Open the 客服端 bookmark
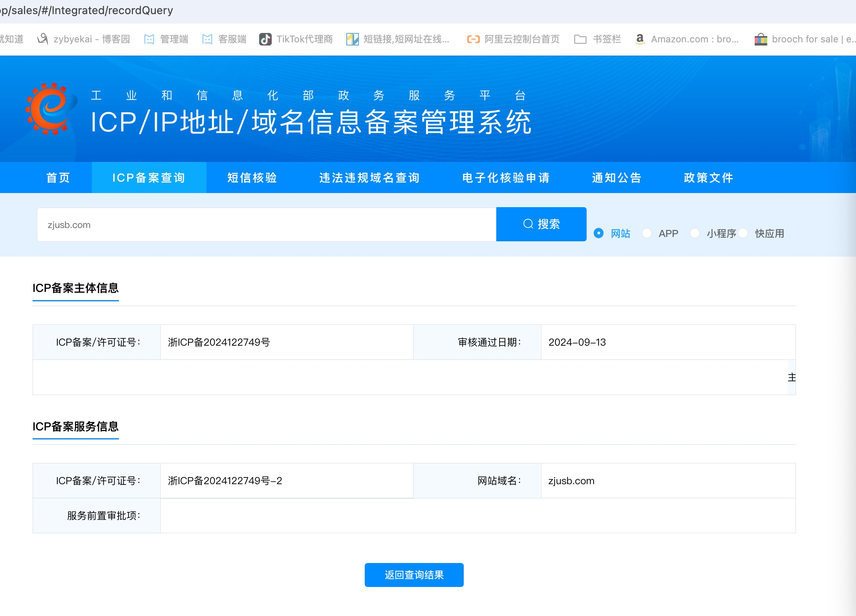 pyautogui.click(x=224, y=39)
